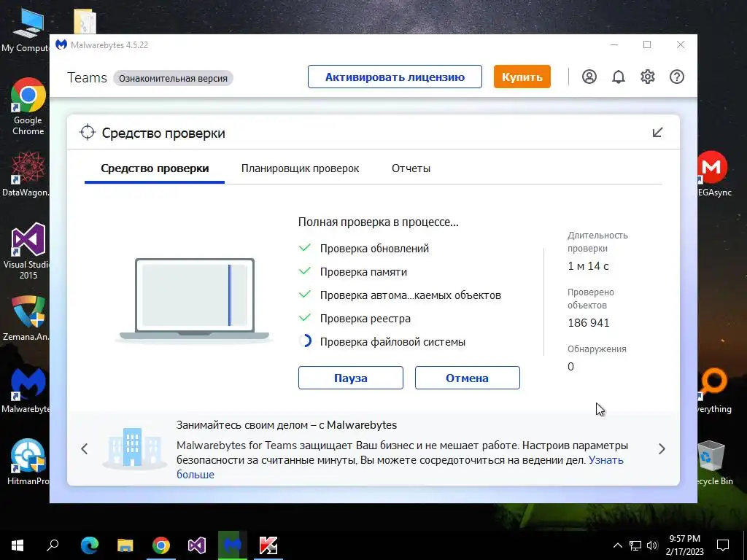This screenshot has height=560, width=747.
Task: Click the scan duration 1 м 14 с
Action: pyautogui.click(x=588, y=266)
